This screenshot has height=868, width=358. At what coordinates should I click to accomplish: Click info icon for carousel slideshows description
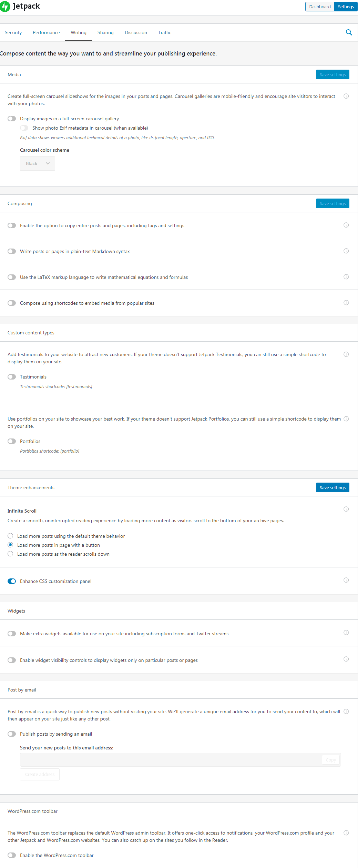[x=346, y=96]
